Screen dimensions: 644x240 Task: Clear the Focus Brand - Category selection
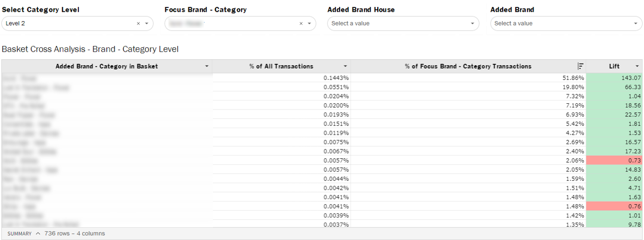301,23
